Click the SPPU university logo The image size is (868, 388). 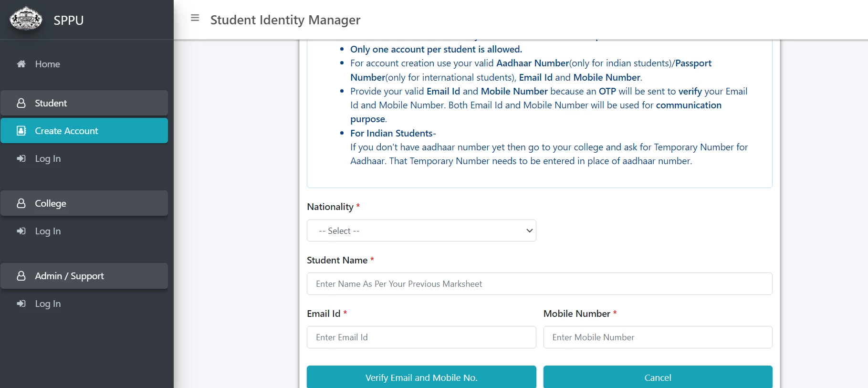coord(26,20)
